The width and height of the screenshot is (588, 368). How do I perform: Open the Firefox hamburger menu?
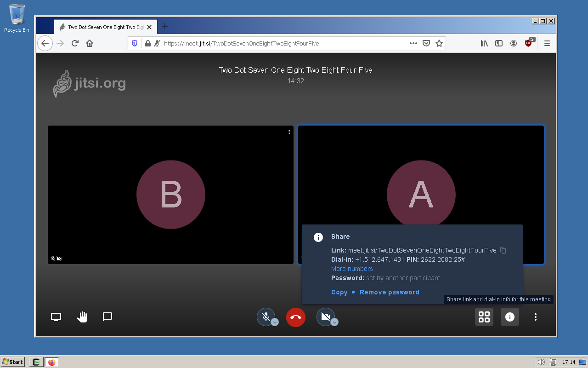[547, 43]
